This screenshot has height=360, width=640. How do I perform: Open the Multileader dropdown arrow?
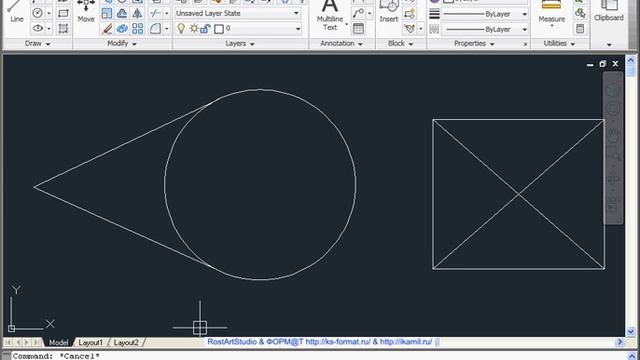(x=369, y=13)
